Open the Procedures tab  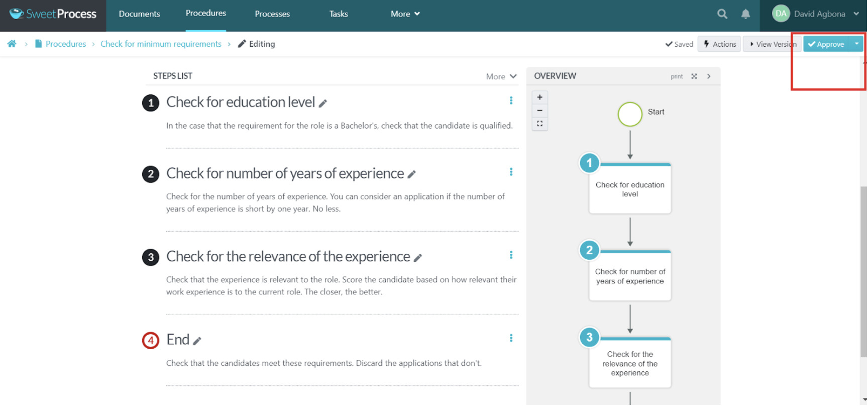point(206,13)
